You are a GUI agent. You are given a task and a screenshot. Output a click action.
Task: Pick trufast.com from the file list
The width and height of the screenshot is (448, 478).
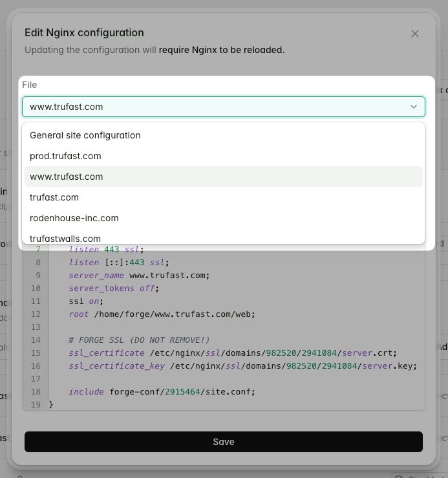[224, 197]
